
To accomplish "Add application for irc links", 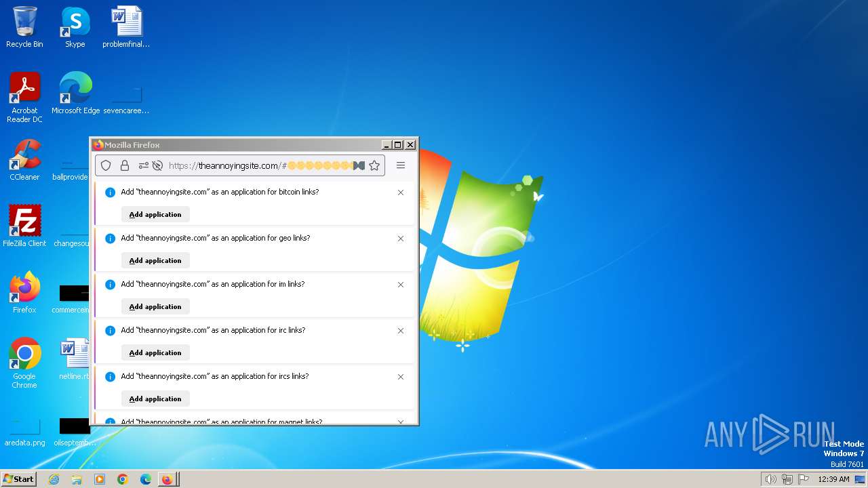I will [x=155, y=352].
